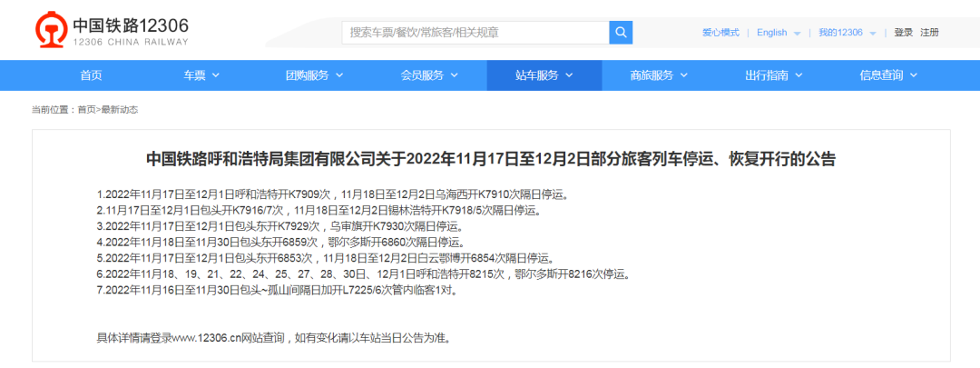
Task: Expand the 车票 menu chevron
Action: [x=216, y=75]
